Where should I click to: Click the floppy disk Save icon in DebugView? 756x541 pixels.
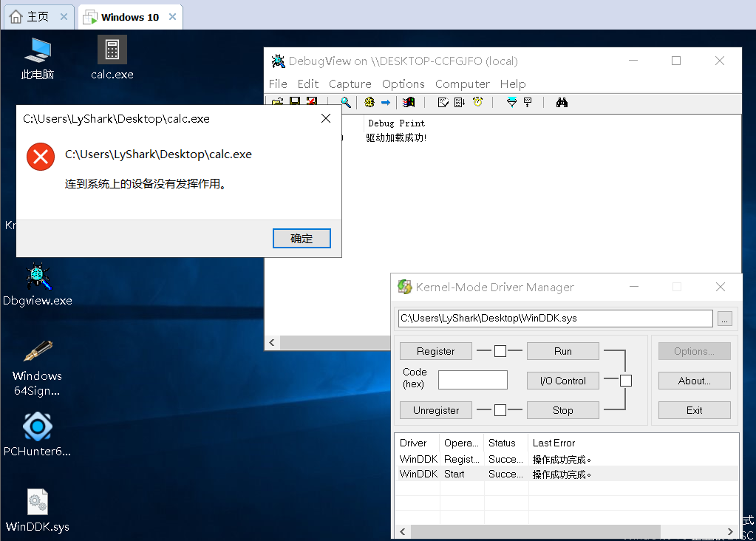point(295,101)
